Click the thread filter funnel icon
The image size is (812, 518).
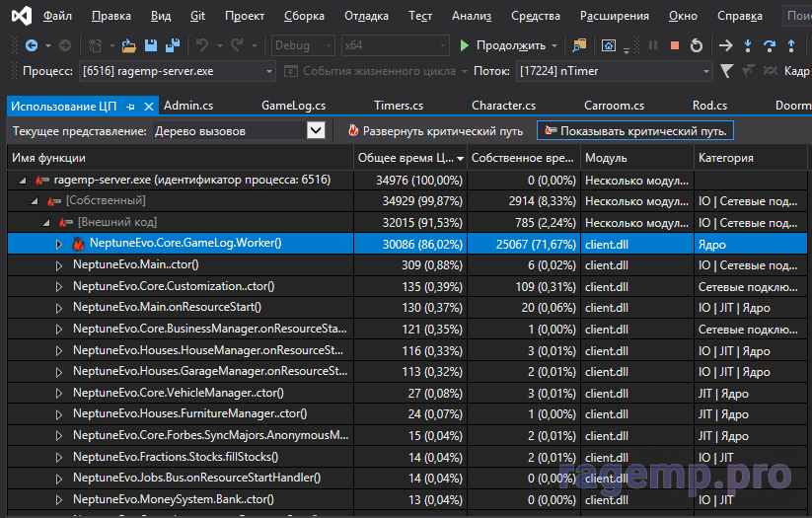point(726,71)
